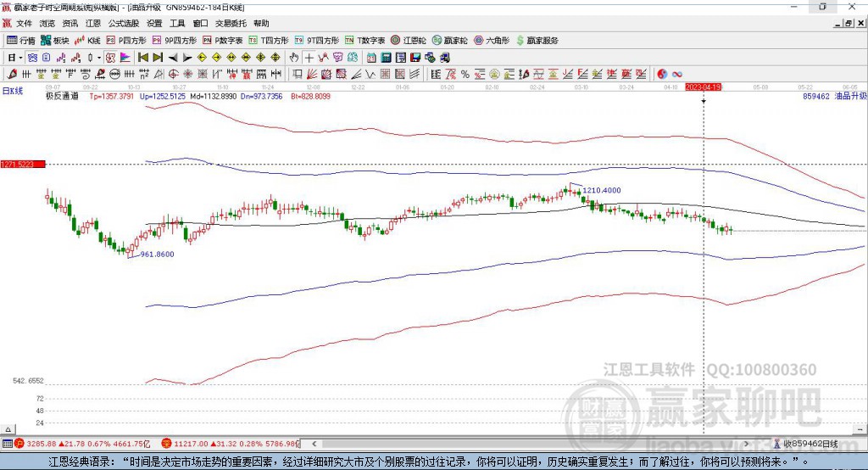Jump to first bar with skip-start arrow
This screenshot has height=470, width=868.
click(x=142, y=58)
